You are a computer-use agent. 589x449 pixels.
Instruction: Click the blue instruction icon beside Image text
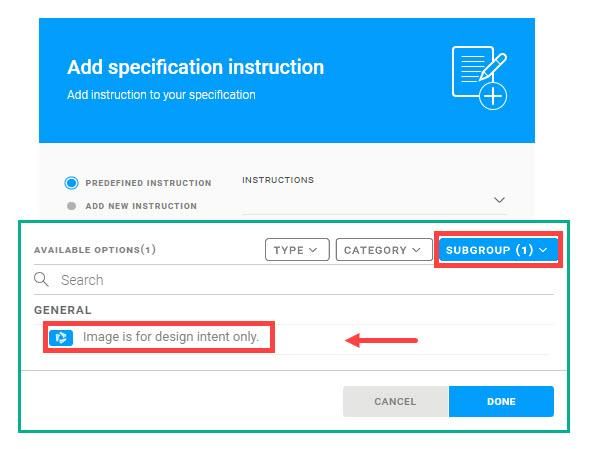tap(61, 337)
